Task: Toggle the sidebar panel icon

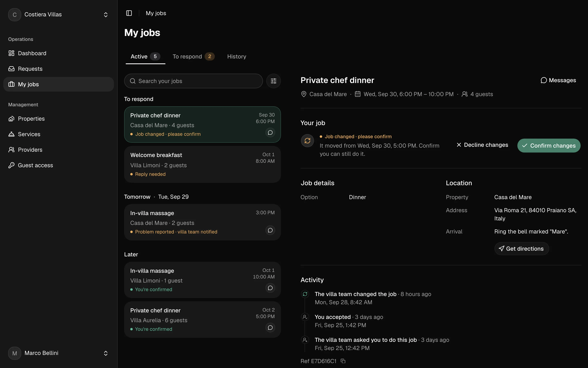Action: tap(129, 13)
